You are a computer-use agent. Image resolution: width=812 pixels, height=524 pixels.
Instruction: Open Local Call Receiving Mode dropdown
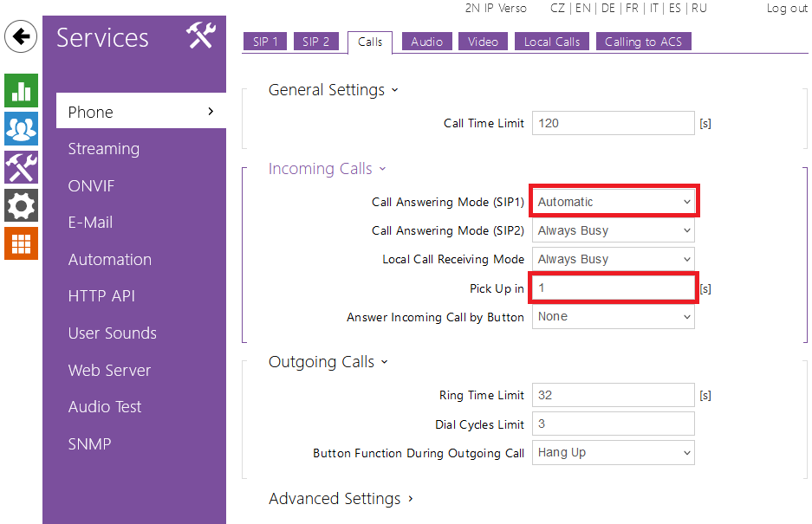pyautogui.click(x=614, y=259)
